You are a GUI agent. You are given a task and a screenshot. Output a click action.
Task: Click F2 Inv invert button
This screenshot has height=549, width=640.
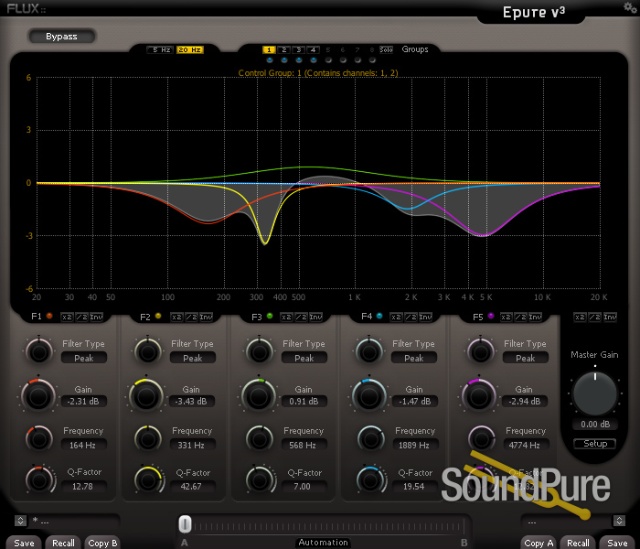pyautogui.click(x=206, y=317)
